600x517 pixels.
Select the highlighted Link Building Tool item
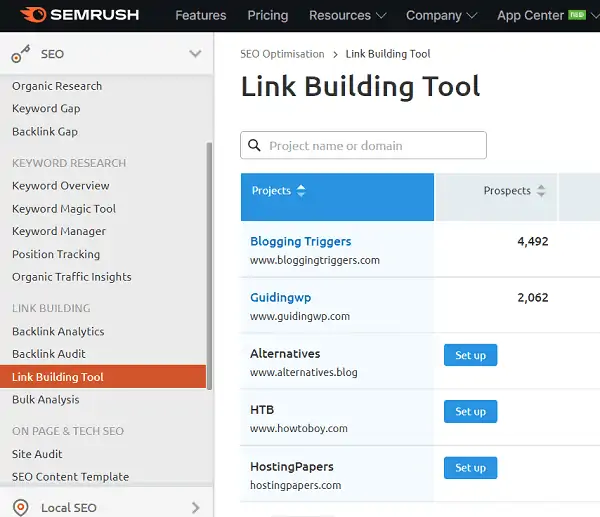103,377
